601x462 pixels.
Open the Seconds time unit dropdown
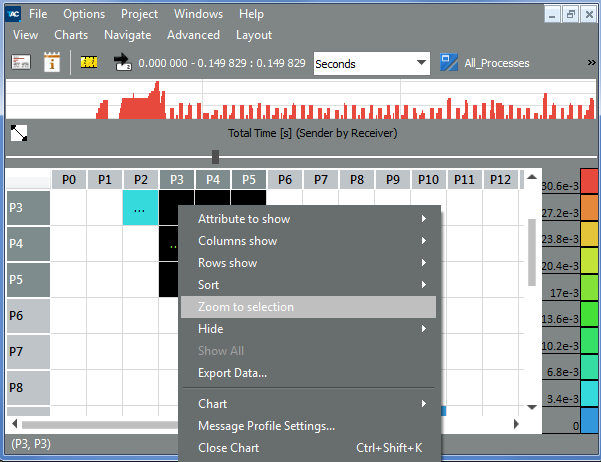point(371,63)
